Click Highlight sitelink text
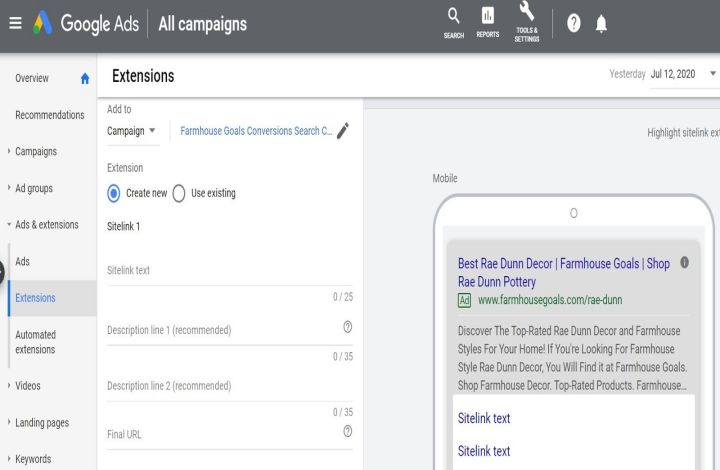Viewport: 720px width, 470px height. pos(683,133)
